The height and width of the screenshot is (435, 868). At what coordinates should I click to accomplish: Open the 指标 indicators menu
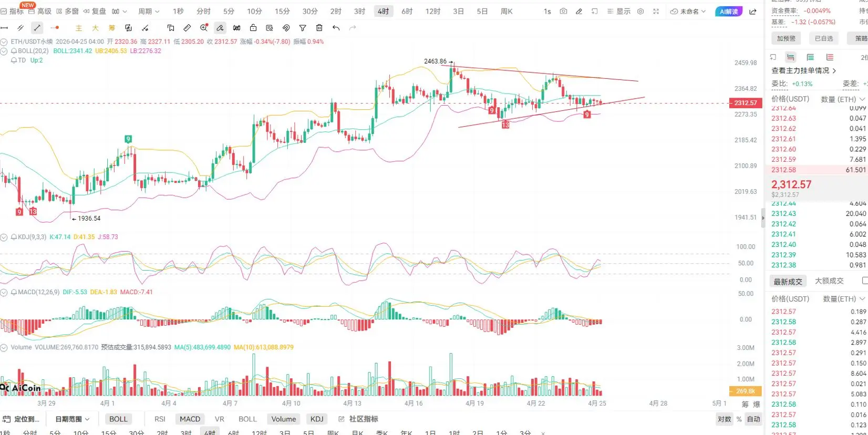[x=12, y=11]
